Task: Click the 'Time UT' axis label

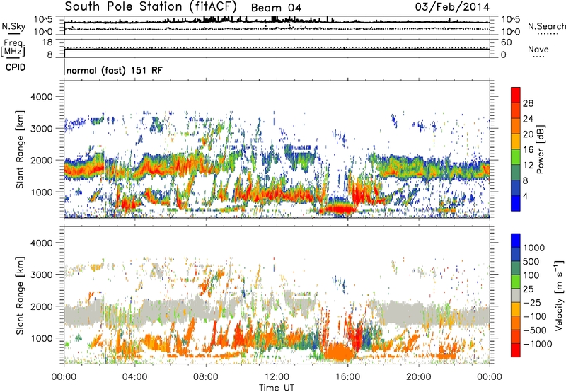Action: [x=277, y=387]
